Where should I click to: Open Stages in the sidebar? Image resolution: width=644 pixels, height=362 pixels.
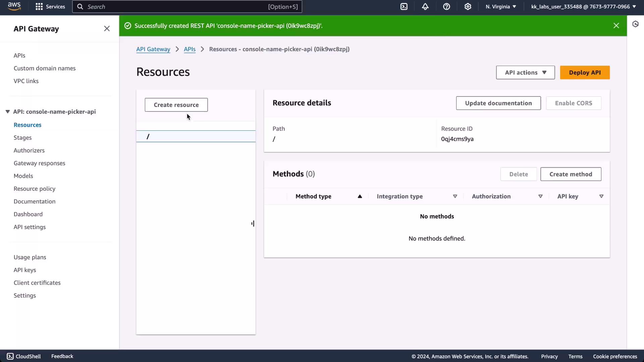(22, 138)
